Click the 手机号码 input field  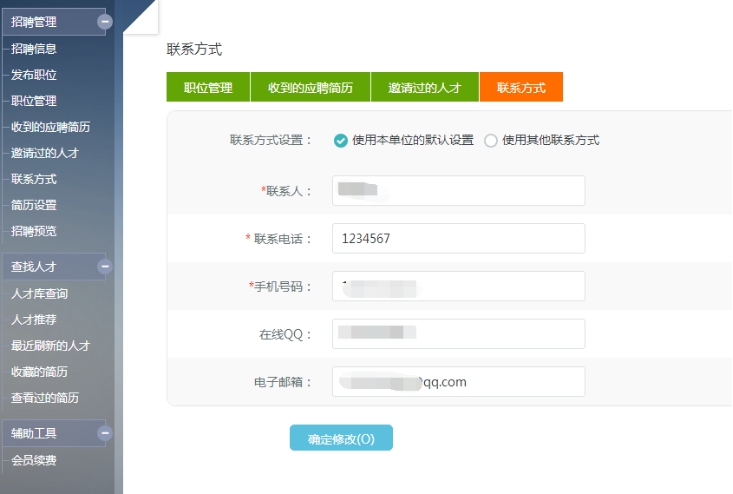click(458, 286)
